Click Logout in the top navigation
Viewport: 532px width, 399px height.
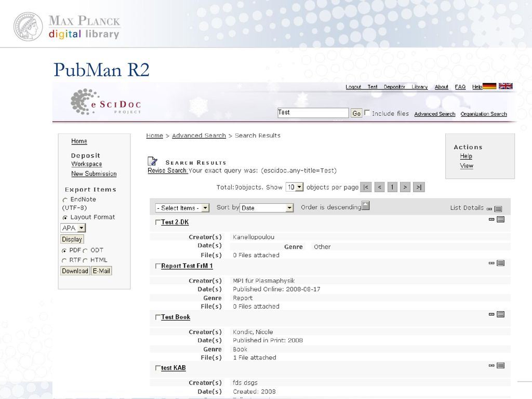pyautogui.click(x=353, y=87)
